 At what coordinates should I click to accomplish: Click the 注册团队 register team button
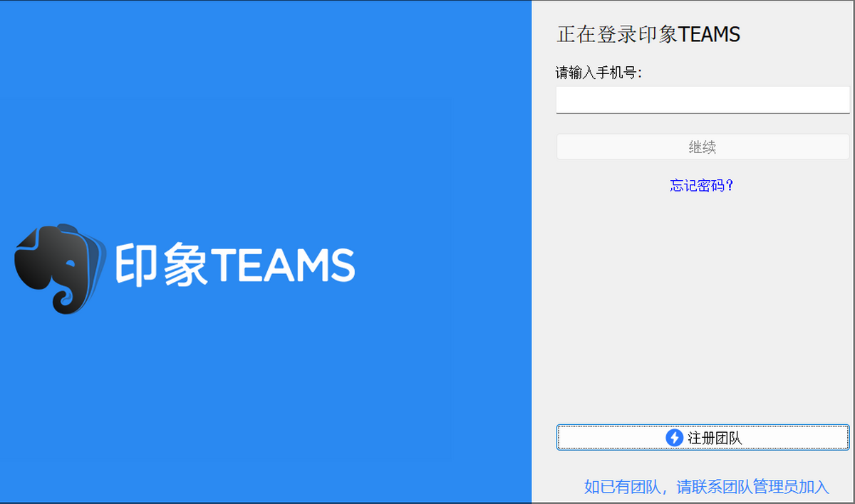tap(703, 438)
